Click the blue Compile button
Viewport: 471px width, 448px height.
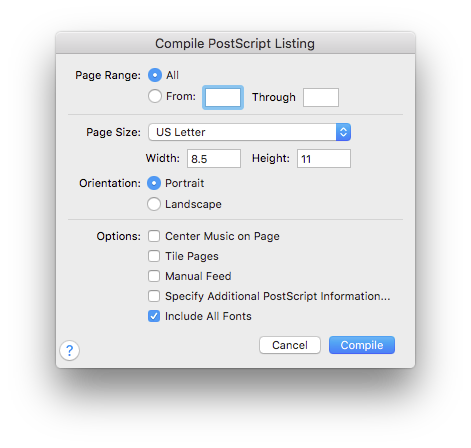coord(362,345)
